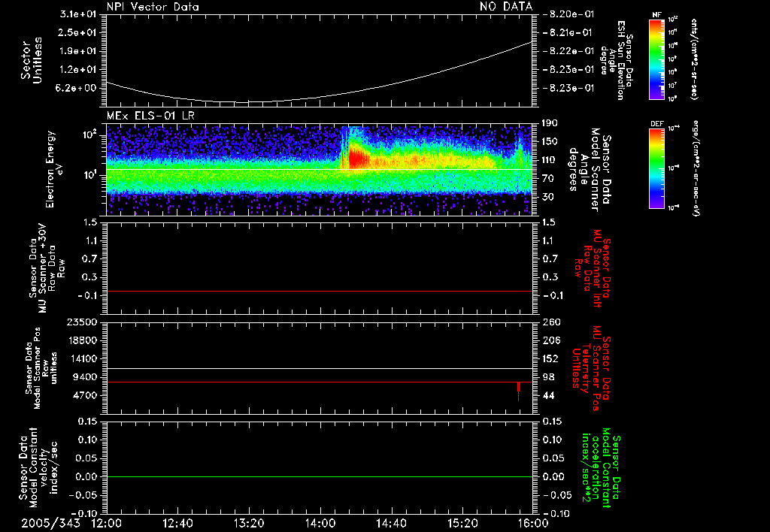Click the '4700' scanner position tick

click(84, 395)
